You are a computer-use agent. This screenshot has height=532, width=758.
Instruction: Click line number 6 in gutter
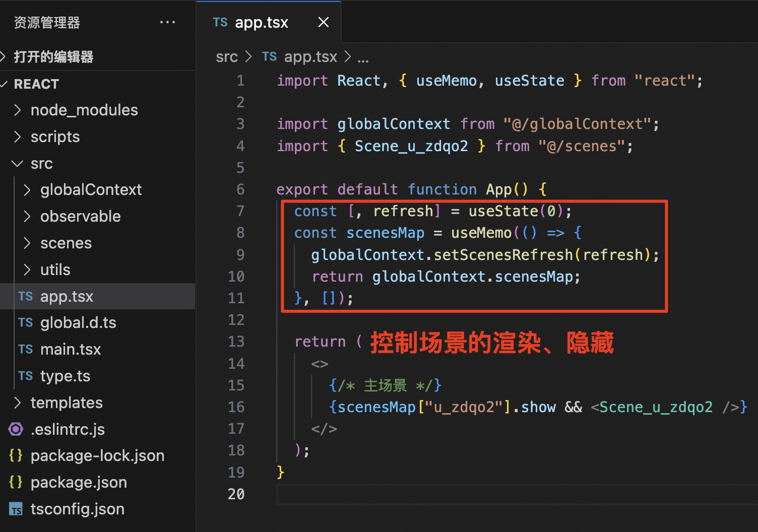pyautogui.click(x=241, y=189)
